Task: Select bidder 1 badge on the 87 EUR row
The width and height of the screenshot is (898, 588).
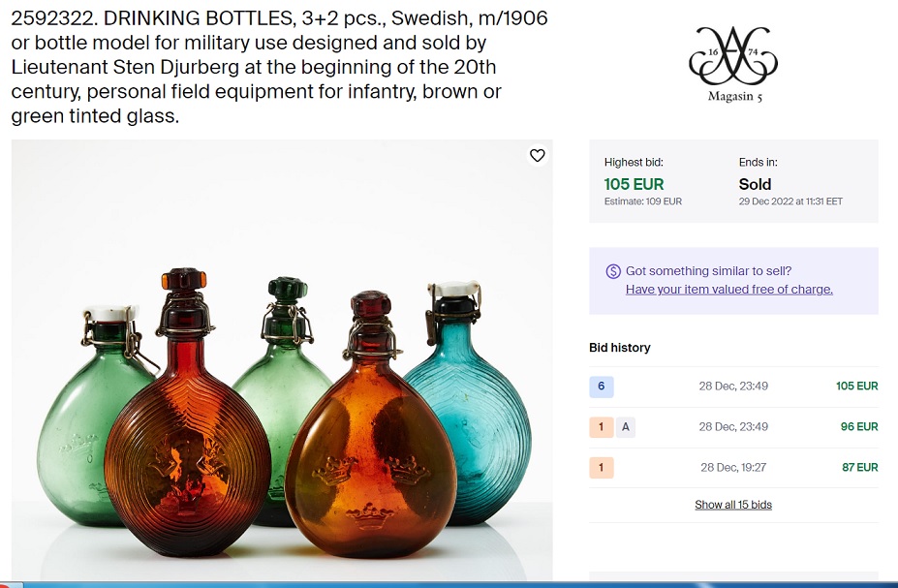Action: tap(601, 468)
